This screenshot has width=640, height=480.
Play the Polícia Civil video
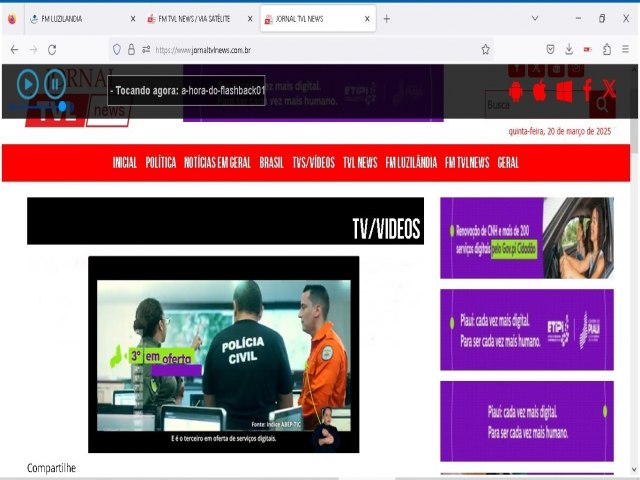(x=224, y=354)
